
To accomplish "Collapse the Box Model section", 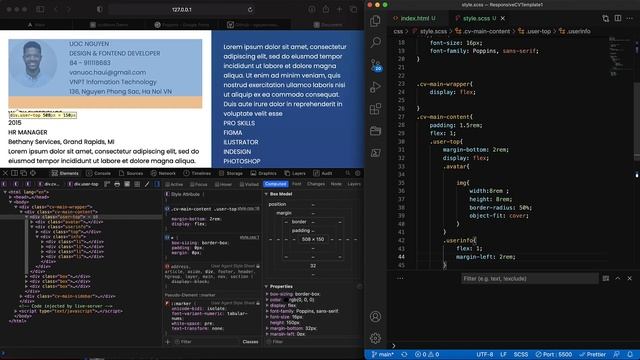I will (266, 194).
